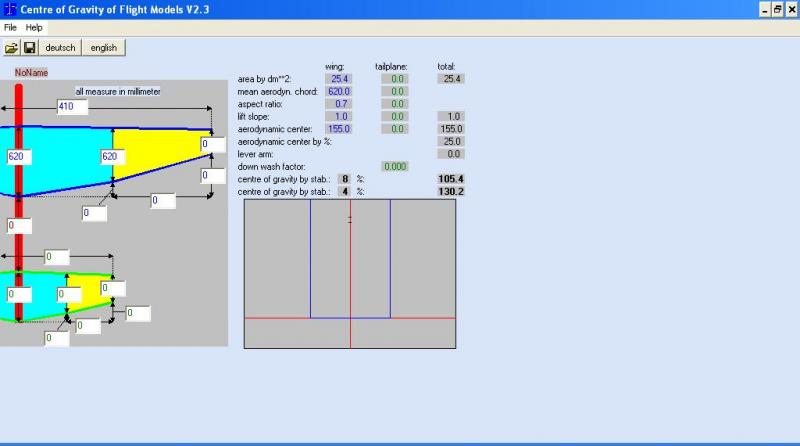Click the open file folder icon

click(12, 47)
